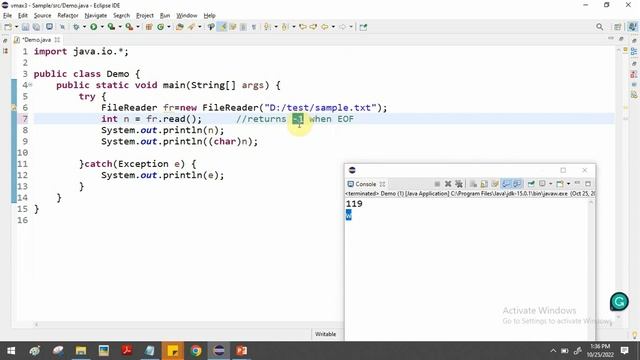Click the New Java Class icon
This screenshot has width=640, height=360.
[x=160, y=27]
